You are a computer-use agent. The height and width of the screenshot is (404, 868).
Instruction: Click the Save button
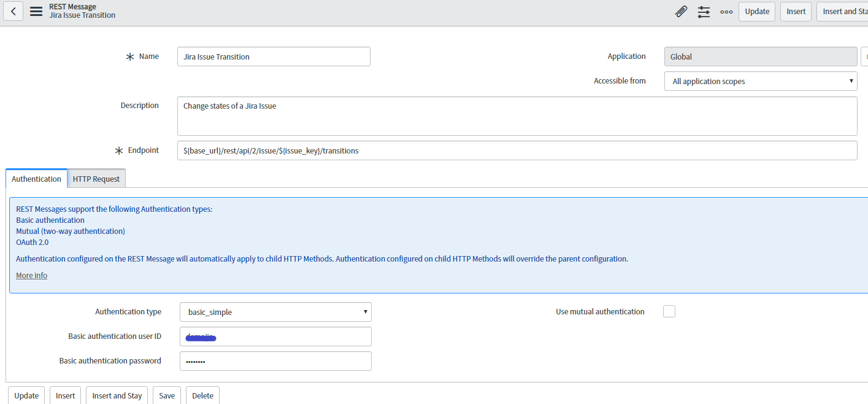point(167,395)
